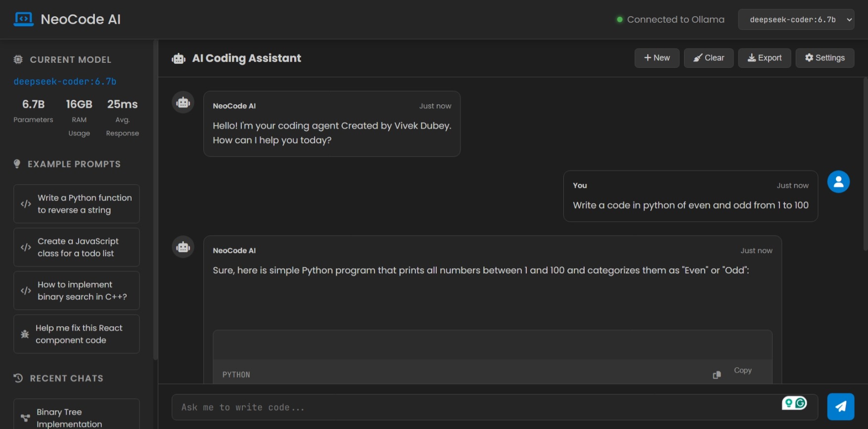This screenshot has width=868, height=429.
Task: Clear the current conversation
Action: (x=708, y=58)
